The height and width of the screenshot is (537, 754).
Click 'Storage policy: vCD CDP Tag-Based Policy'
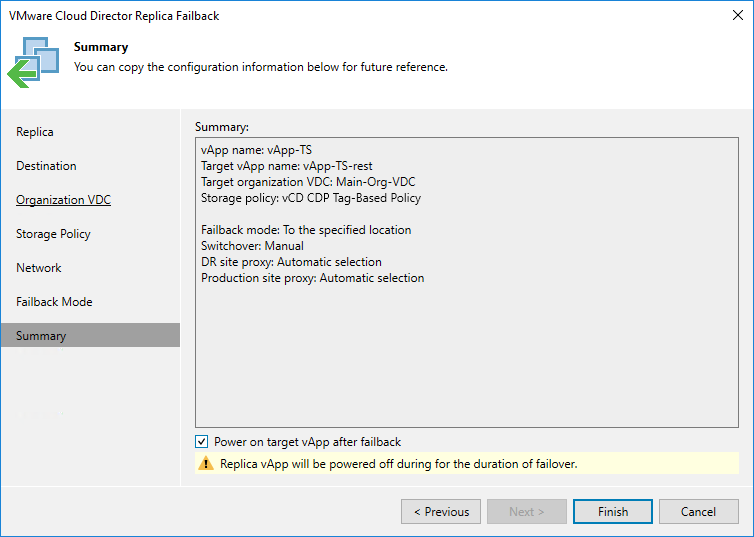tap(311, 198)
